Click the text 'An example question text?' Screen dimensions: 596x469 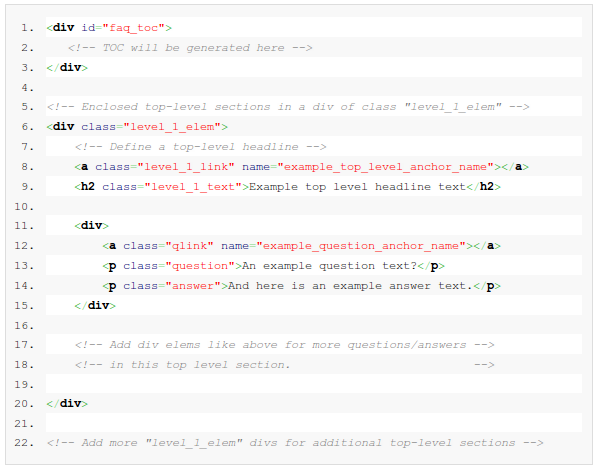[330, 266]
